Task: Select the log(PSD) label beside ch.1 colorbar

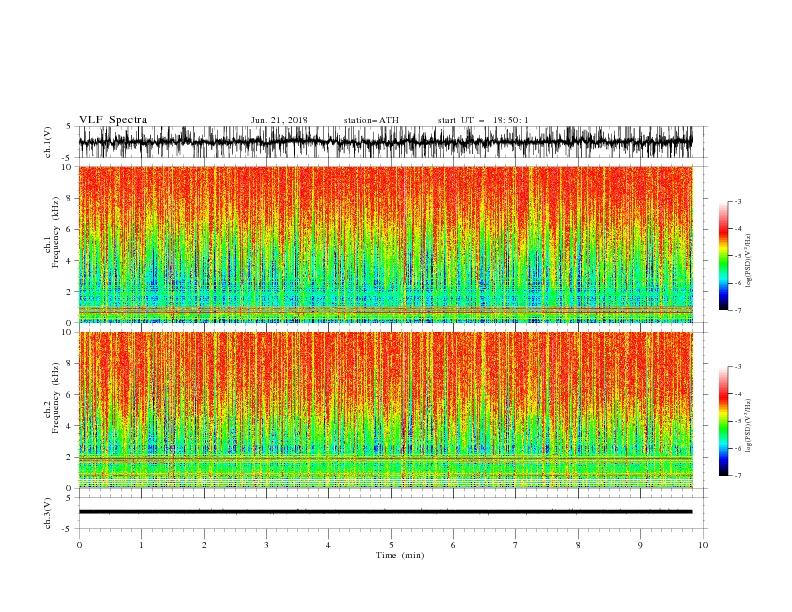Action: pos(749,261)
